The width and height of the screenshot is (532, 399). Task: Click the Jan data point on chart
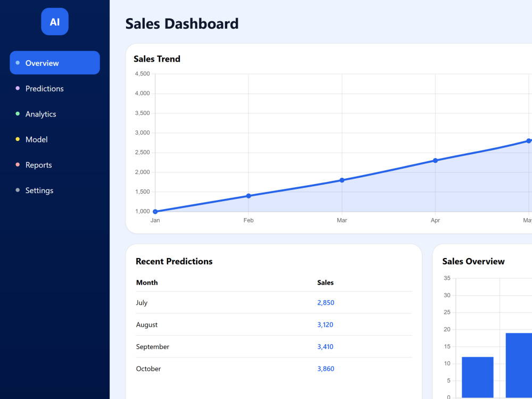(155, 212)
